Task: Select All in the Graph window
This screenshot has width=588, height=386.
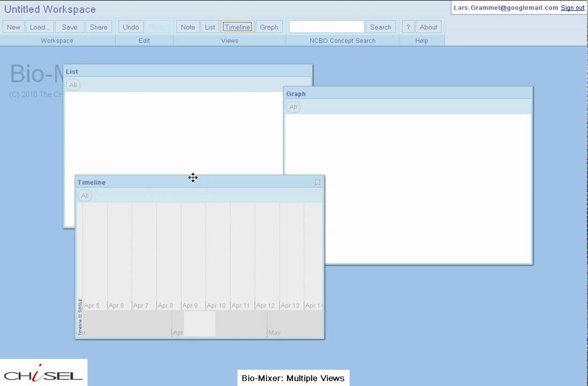Action: click(x=293, y=107)
